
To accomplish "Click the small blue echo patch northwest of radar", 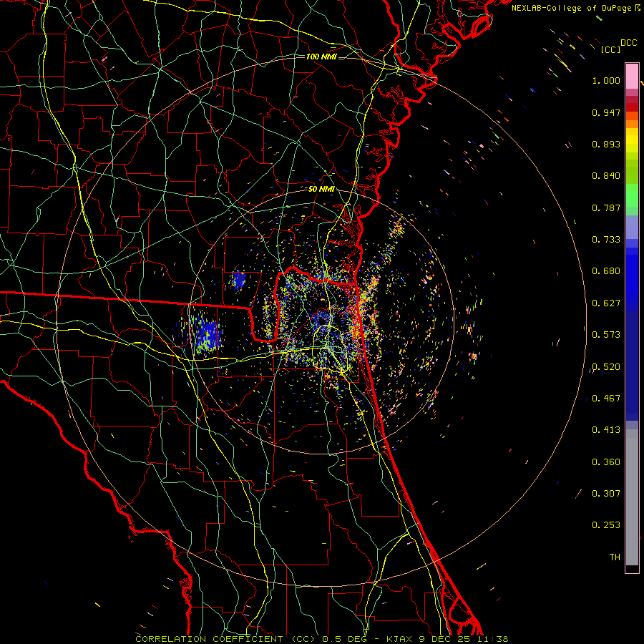I will tap(238, 280).
